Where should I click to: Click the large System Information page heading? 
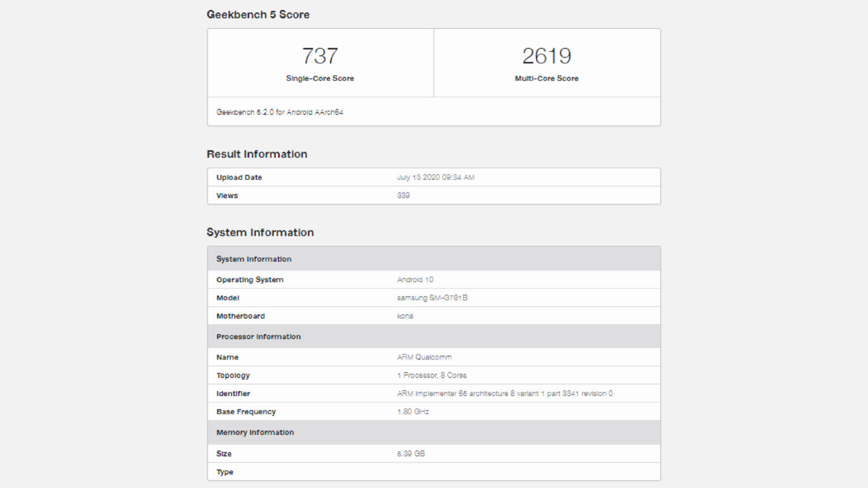260,233
